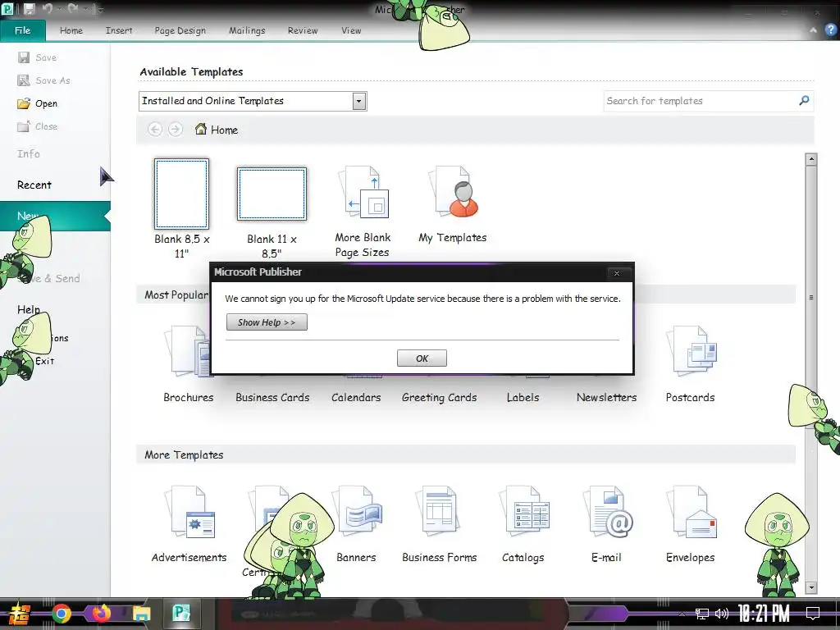The image size is (840, 630).
Task: Click the forward arrow in templates navigation
Action: pyautogui.click(x=176, y=129)
